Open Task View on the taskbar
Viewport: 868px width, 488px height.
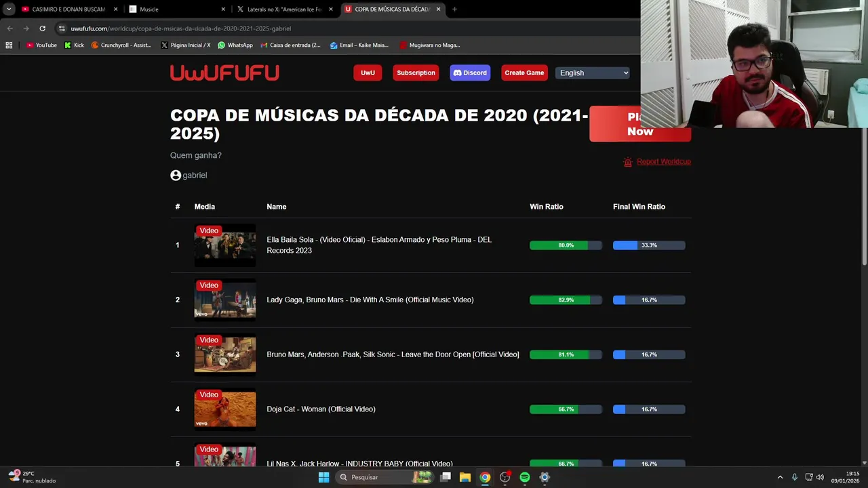pyautogui.click(x=446, y=477)
